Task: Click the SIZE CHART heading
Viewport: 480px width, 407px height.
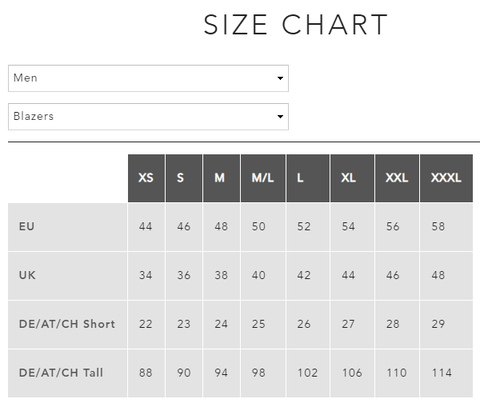Action: click(x=296, y=25)
